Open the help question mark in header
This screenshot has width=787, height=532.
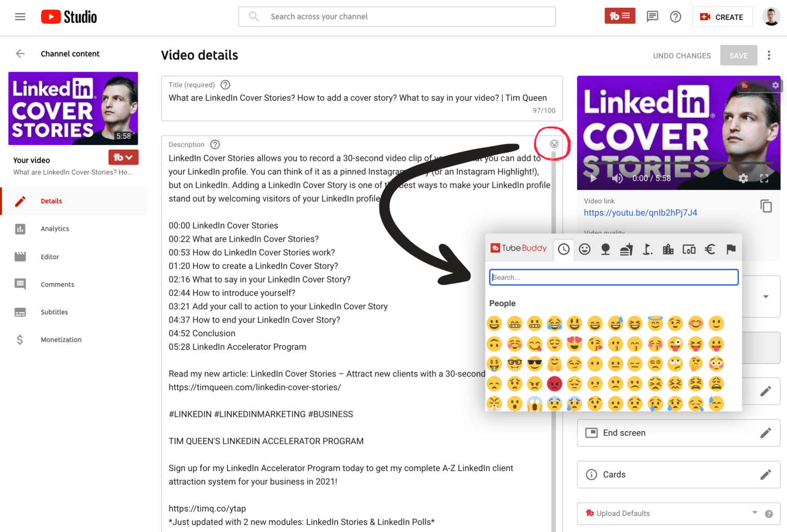[x=675, y=17]
